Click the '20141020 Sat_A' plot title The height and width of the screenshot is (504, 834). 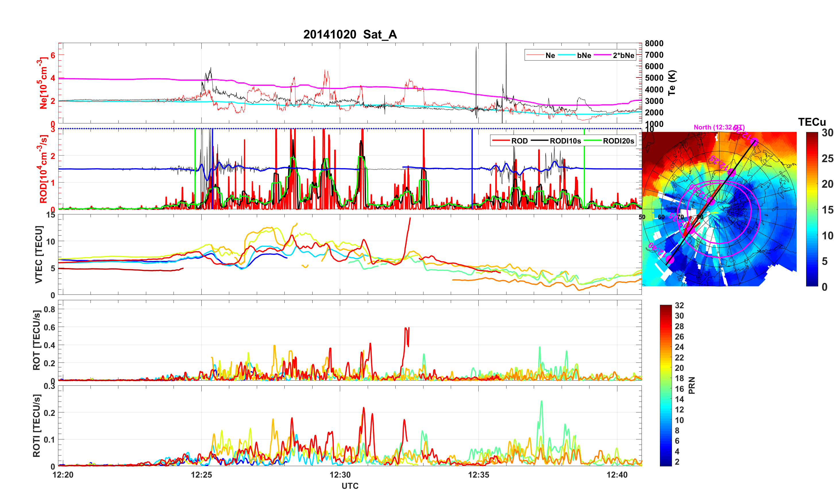coord(350,34)
